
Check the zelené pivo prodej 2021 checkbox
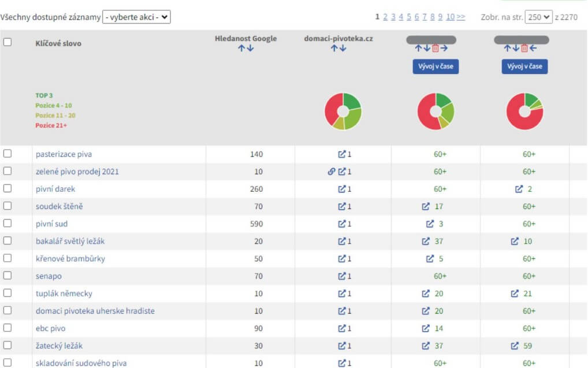point(8,171)
